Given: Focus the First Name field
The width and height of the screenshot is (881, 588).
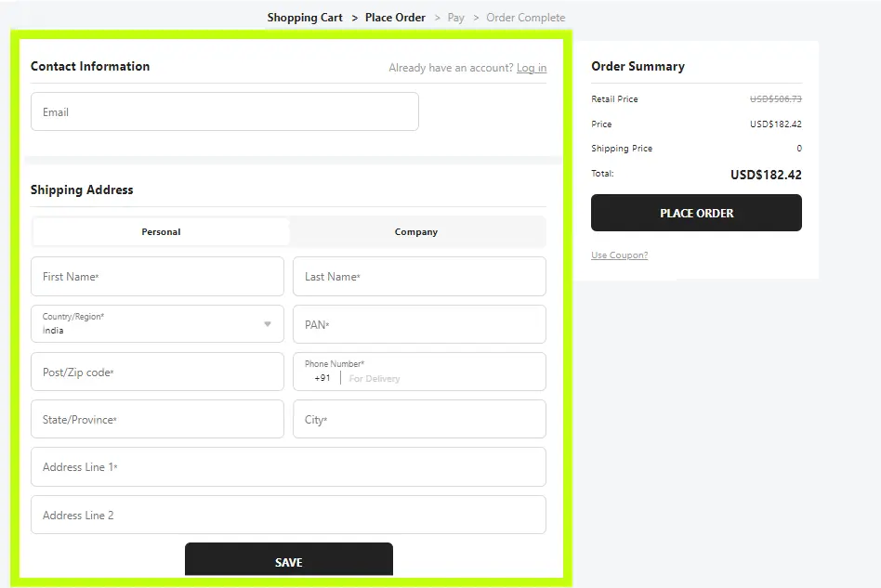Looking at the screenshot, I should tap(157, 276).
